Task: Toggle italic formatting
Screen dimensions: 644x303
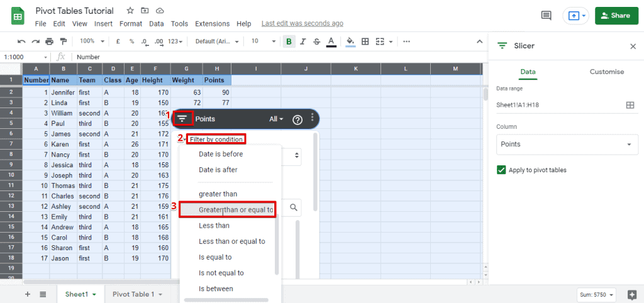Action: [303, 41]
